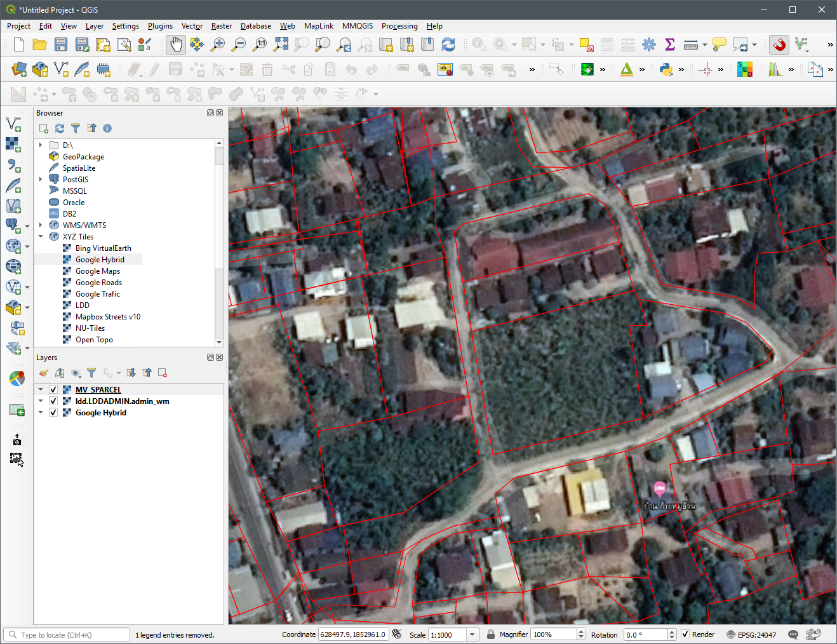This screenshot has height=644, width=837.
Task: Expand the MV_SPARCEL layer entry
Action: pyautogui.click(x=40, y=389)
